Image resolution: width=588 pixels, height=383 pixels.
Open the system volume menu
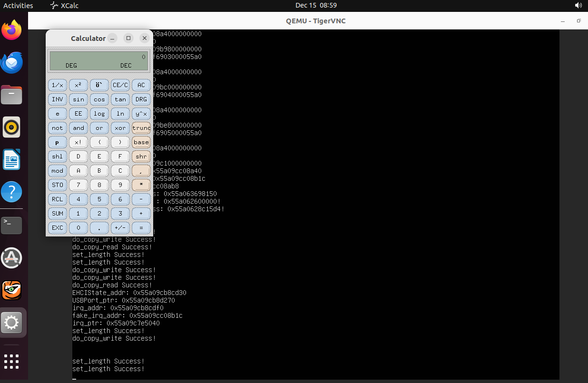tap(578, 6)
